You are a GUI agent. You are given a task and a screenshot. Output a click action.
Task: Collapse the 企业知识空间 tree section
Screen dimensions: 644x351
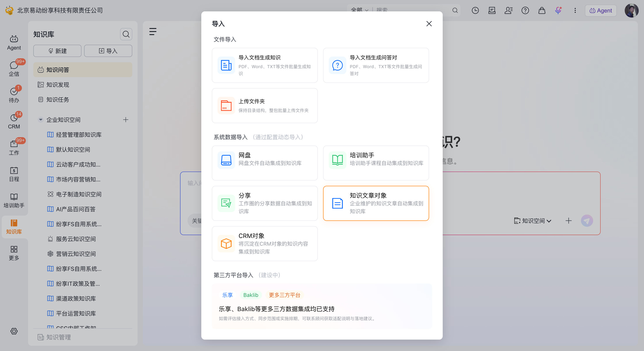pyautogui.click(x=41, y=119)
